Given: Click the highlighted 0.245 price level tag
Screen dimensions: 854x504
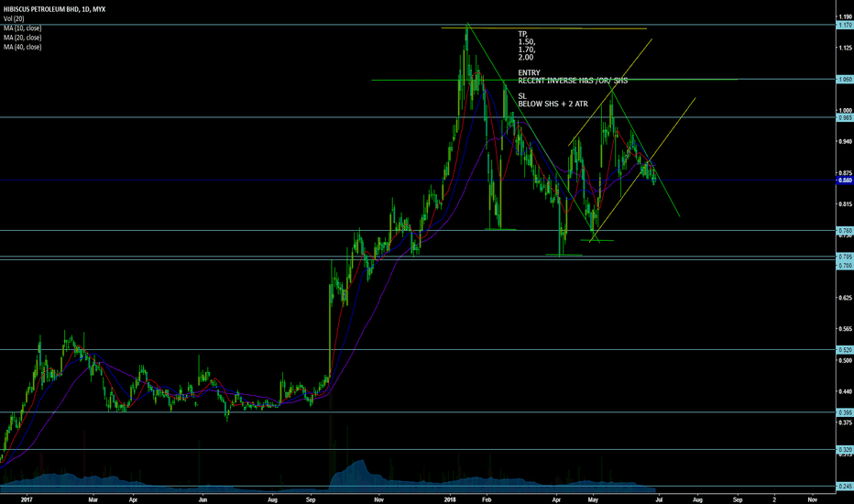Looking at the screenshot, I should pos(845,486).
